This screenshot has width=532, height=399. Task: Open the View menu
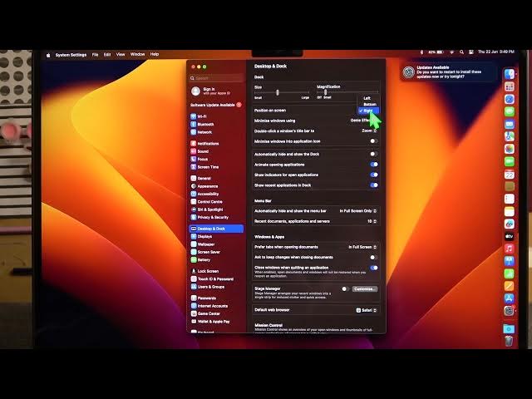[x=121, y=54]
